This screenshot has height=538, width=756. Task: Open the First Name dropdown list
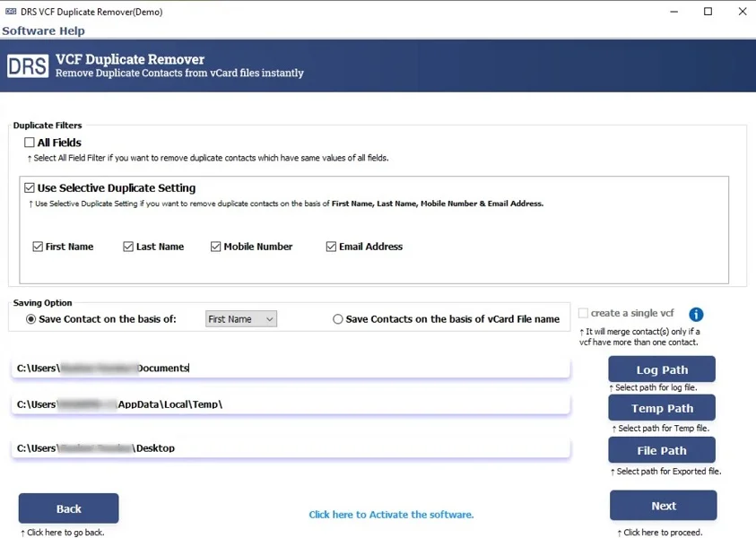tap(240, 319)
